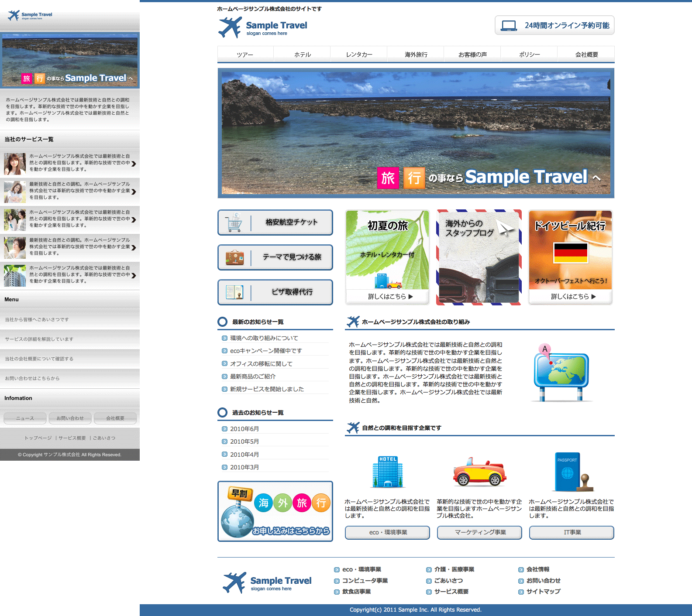This screenshot has width=692, height=616.
Task: Click the suitcase icon for themed trips
Action: [x=234, y=257]
